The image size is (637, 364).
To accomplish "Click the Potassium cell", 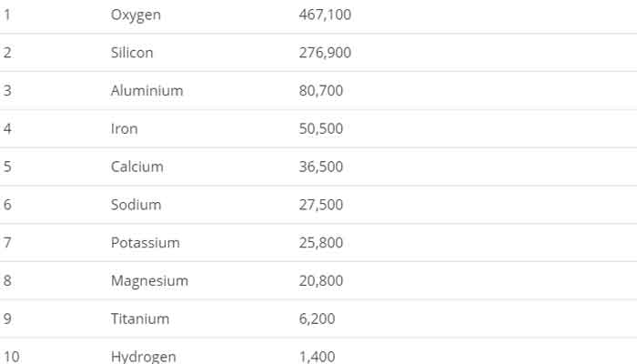I will [146, 243].
